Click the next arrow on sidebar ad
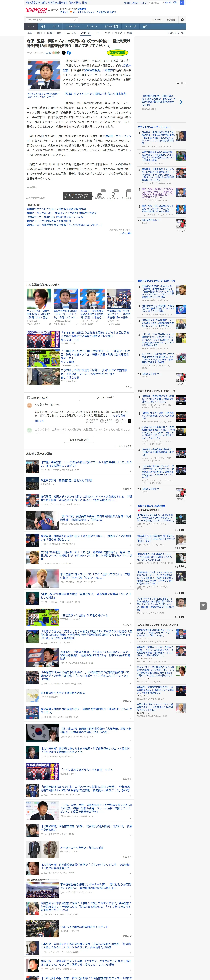Screen dimensions: 210x980 181,102
